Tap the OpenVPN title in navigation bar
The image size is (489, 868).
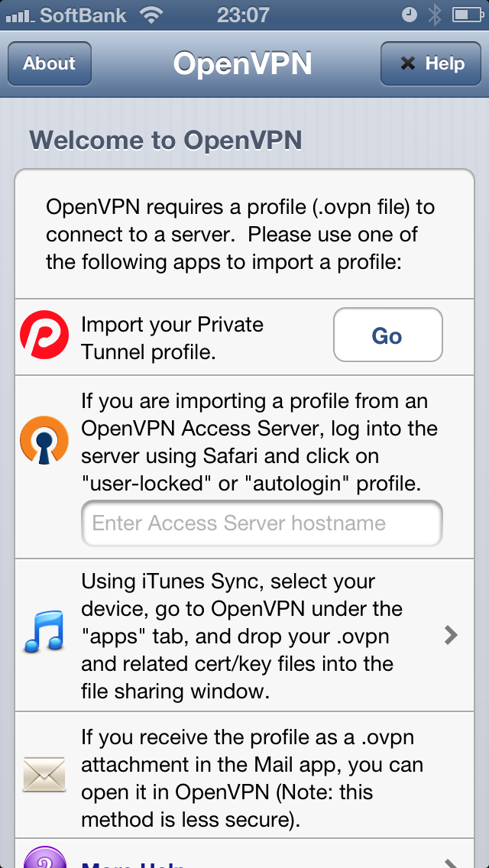[242, 63]
